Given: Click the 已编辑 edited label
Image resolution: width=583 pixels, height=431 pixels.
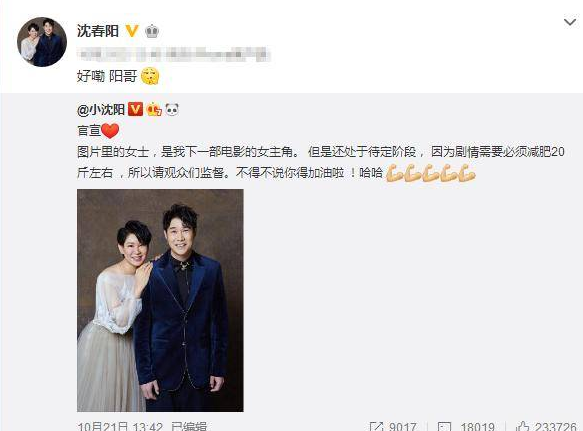Looking at the screenshot, I should tap(189, 427).
